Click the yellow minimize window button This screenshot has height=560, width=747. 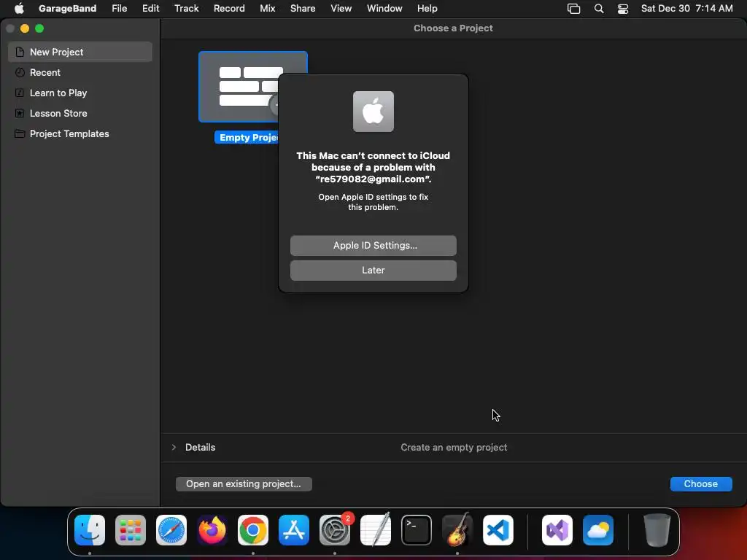[25, 28]
